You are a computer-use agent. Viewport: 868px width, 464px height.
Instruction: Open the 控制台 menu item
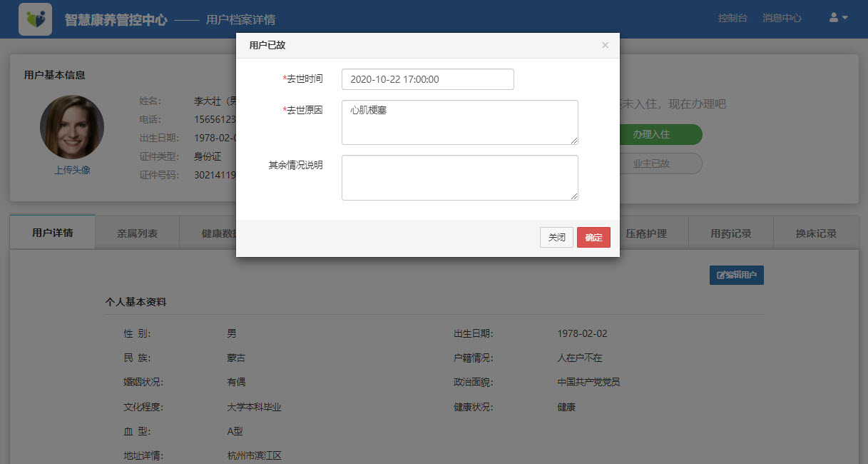(733, 16)
